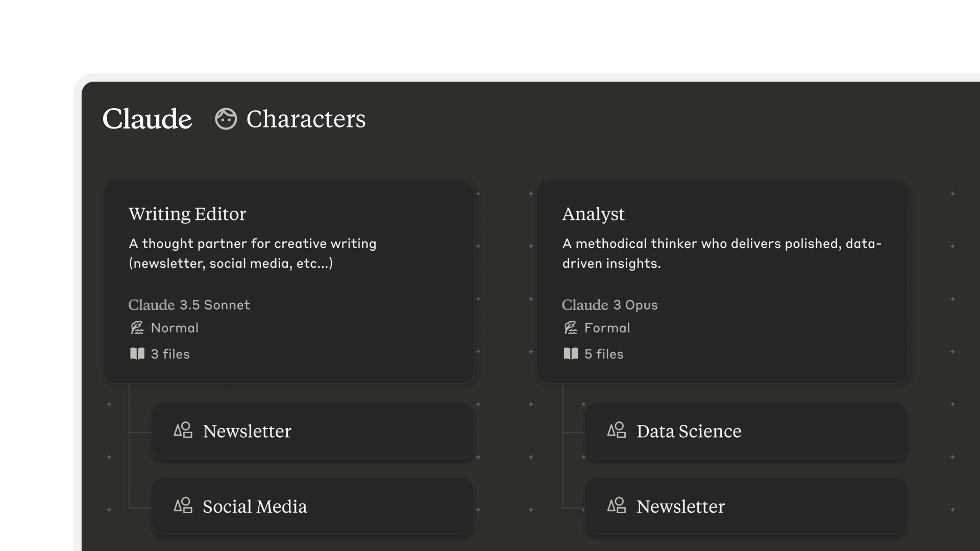Image resolution: width=980 pixels, height=551 pixels.
Task: Click the Characters face icon
Action: [x=226, y=119]
